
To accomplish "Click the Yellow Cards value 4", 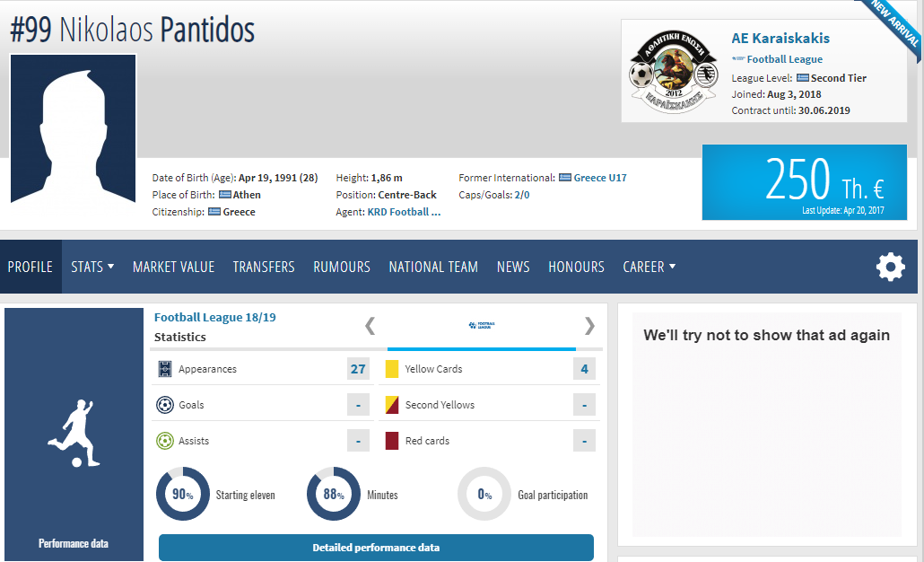I will (x=584, y=369).
